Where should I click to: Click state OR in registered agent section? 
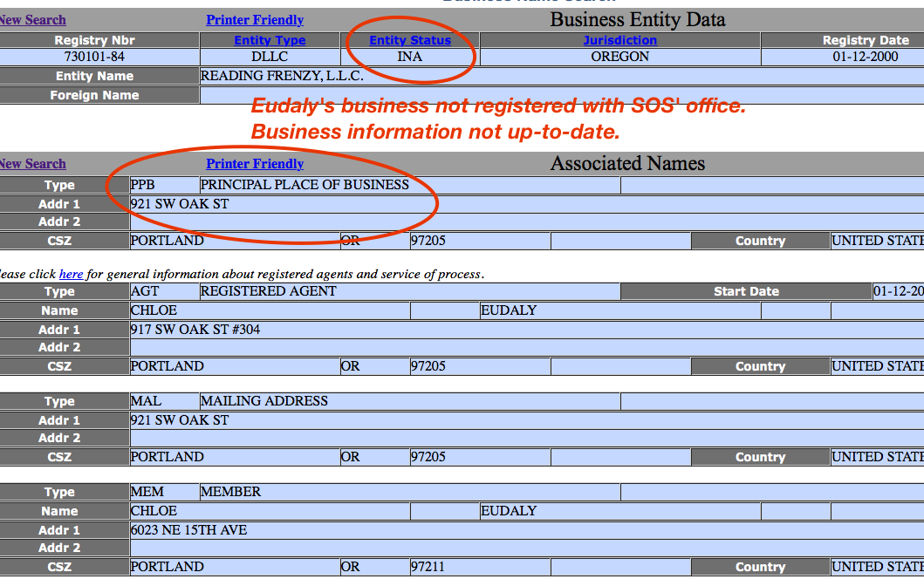pyautogui.click(x=350, y=365)
